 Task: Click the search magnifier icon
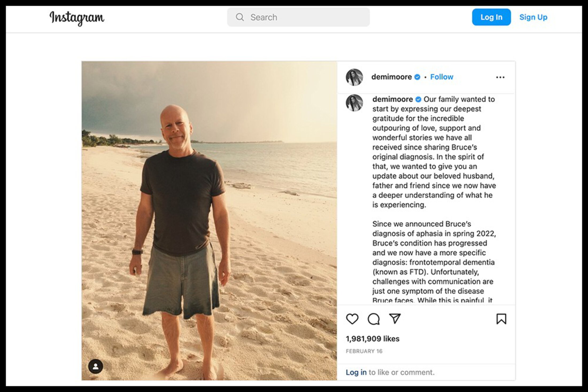pos(240,17)
